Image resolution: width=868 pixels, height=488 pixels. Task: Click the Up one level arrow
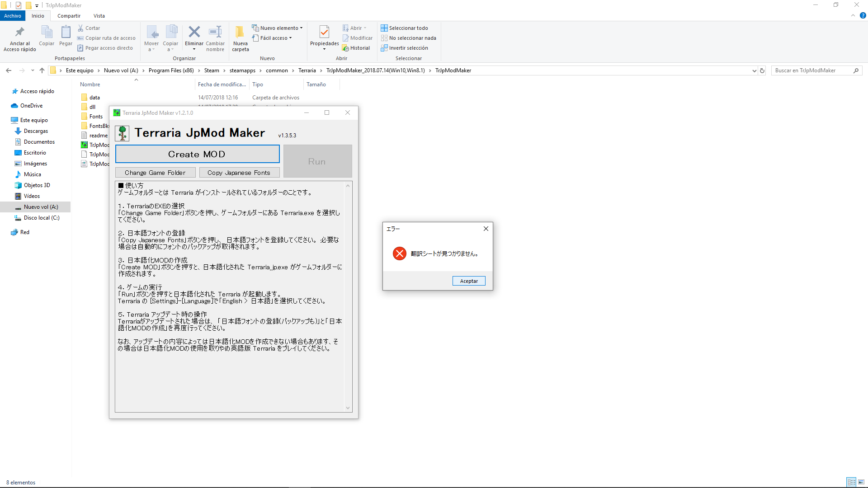tap(42, 70)
